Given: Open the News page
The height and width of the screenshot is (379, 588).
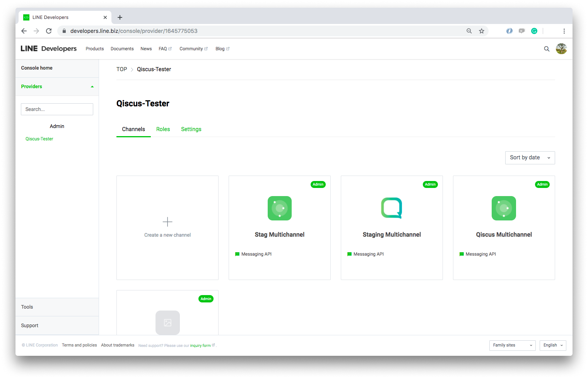Looking at the screenshot, I should tap(146, 49).
